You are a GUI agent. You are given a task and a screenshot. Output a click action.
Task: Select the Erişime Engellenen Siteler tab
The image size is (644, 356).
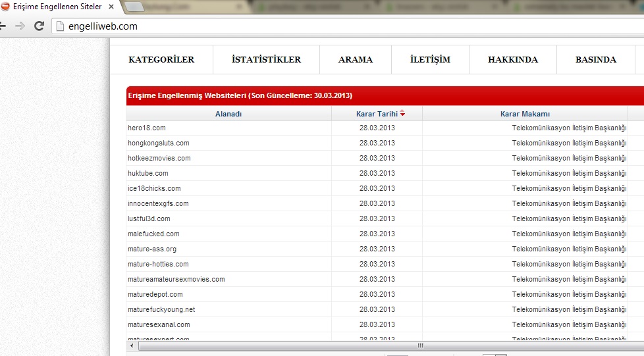pyautogui.click(x=57, y=7)
